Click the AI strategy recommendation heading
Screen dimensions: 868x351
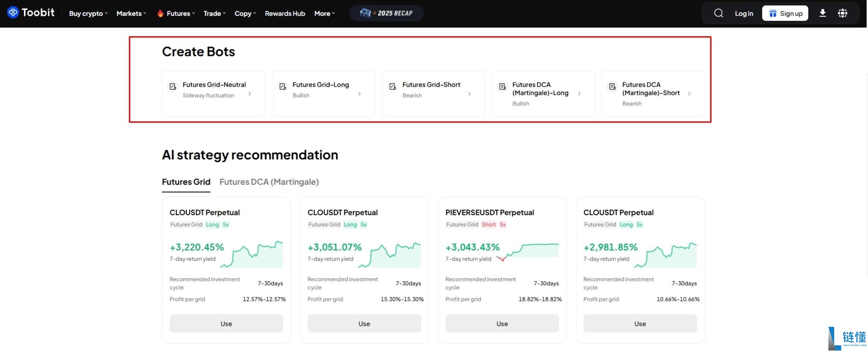point(250,155)
